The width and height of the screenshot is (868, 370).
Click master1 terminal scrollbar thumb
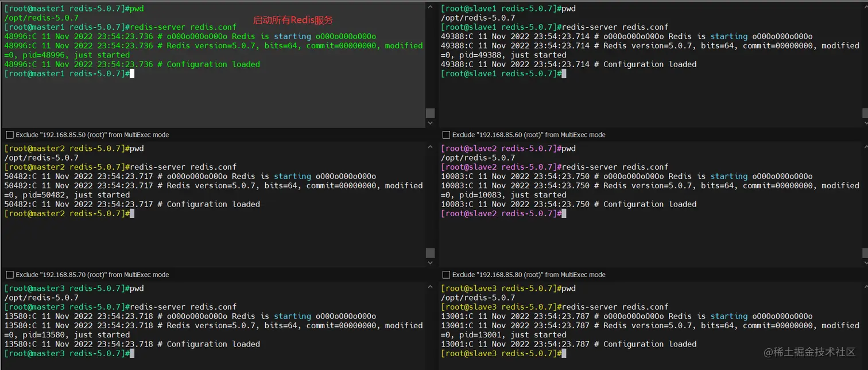(x=431, y=113)
